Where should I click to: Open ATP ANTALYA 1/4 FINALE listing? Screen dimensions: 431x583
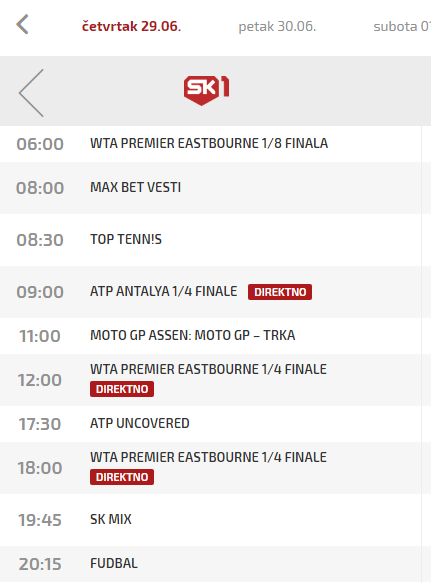164,291
